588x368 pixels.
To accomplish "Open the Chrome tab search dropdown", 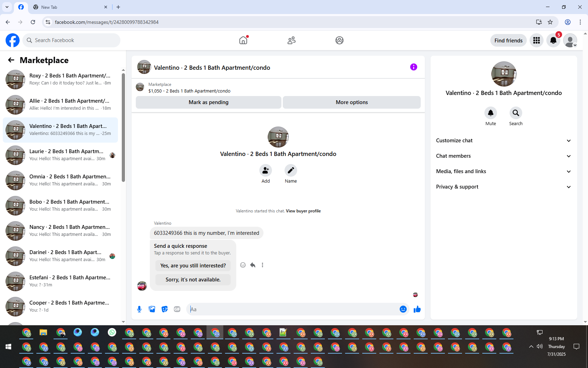I will click(7, 7).
